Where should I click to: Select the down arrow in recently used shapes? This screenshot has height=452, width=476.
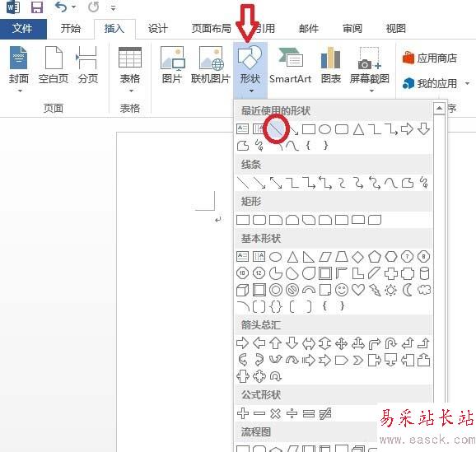click(x=424, y=129)
